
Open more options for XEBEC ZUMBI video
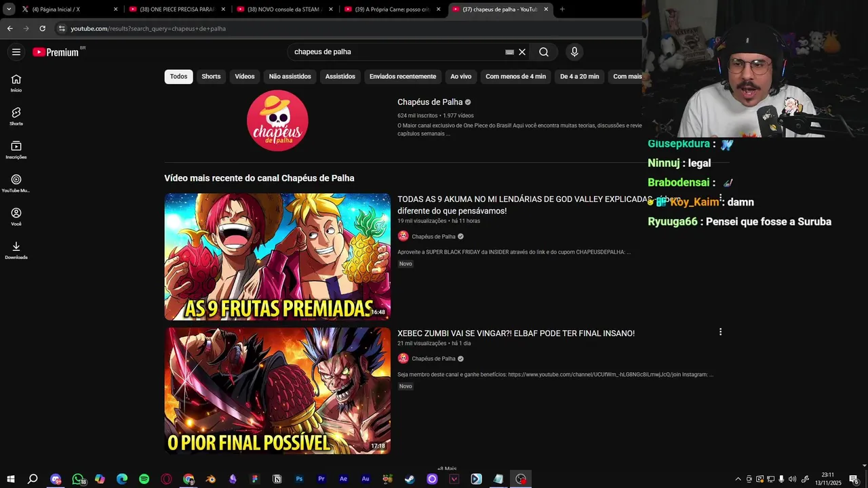click(x=720, y=332)
